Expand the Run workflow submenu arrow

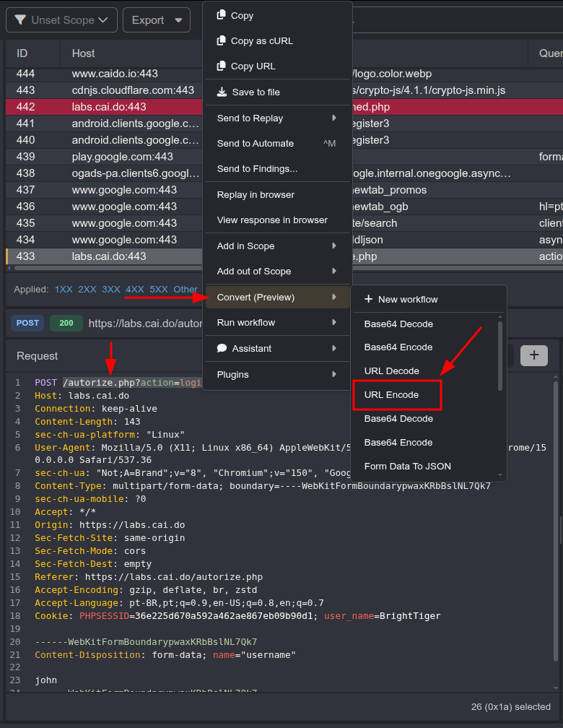[x=334, y=322]
